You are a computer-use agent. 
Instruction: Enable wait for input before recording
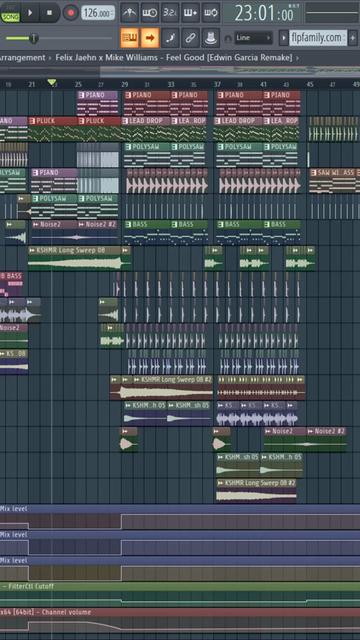coord(150,13)
